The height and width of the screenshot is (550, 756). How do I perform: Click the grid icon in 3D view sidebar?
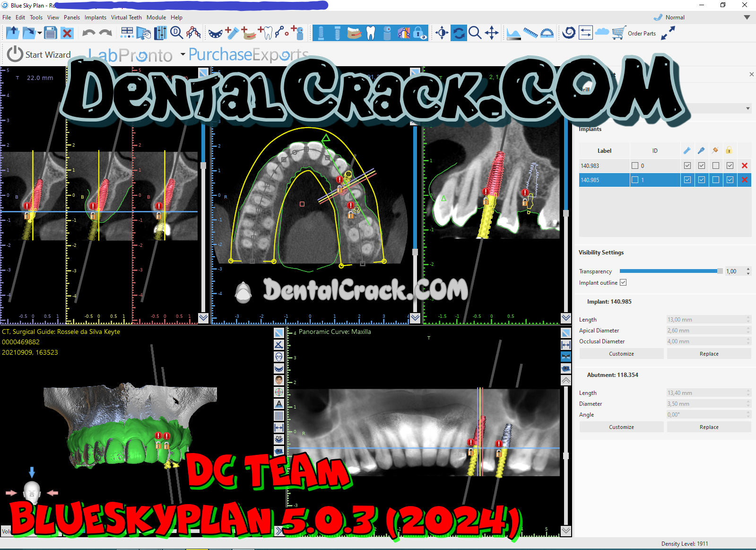point(279,416)
